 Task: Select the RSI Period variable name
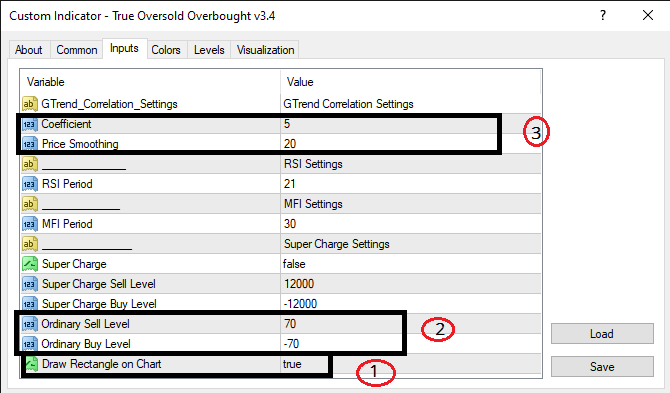67,184
